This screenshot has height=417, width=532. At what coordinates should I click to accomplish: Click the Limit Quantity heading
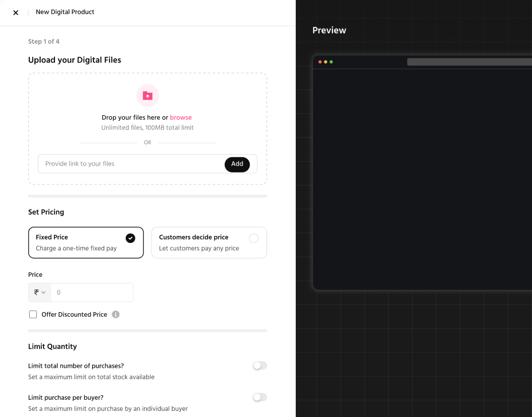tap(53, 346)
